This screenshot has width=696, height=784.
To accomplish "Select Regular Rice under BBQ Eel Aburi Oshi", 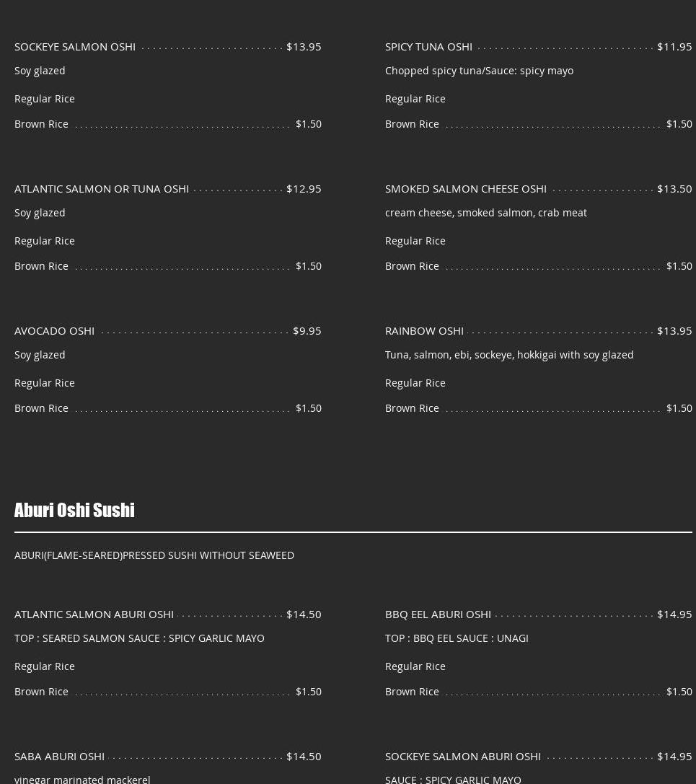I will tap(415, 666).
